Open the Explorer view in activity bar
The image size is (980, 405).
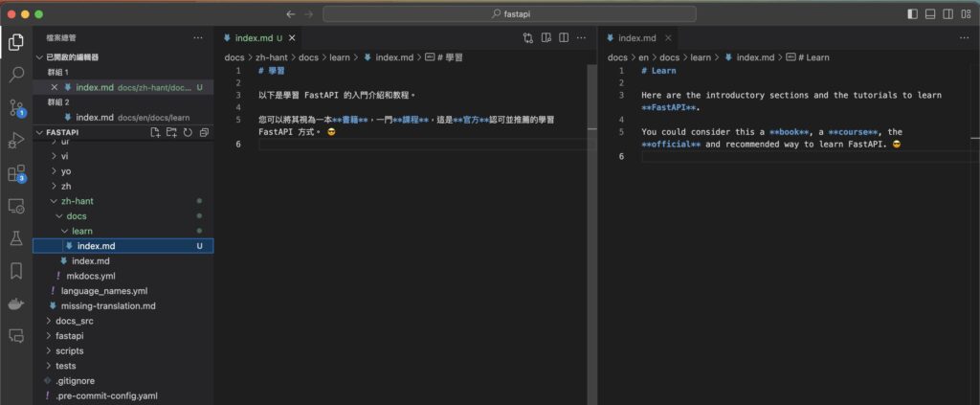tap(16, 42)
